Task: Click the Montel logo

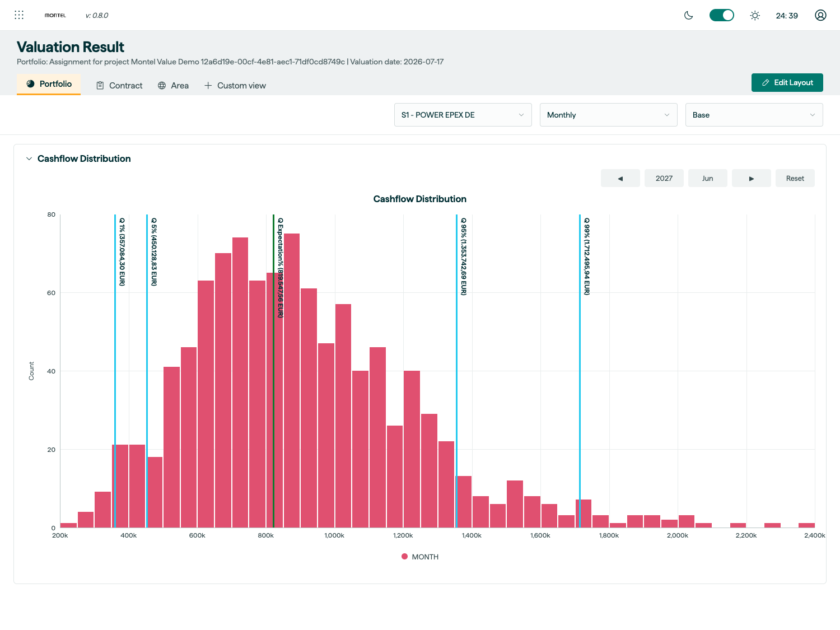Action: (x=55, y=15)
